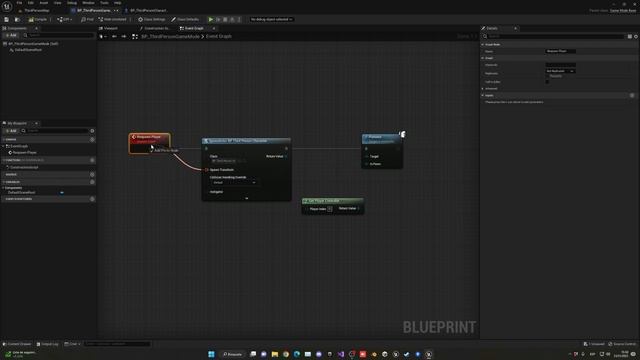Click the Compile button in toolbar
Viewport: 640px width, 360px height.
(x=38, y=19)
